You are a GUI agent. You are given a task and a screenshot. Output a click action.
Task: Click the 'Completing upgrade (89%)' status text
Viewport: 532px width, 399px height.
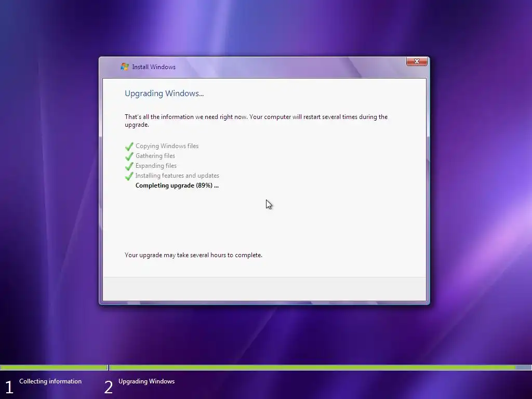point(177,185)
